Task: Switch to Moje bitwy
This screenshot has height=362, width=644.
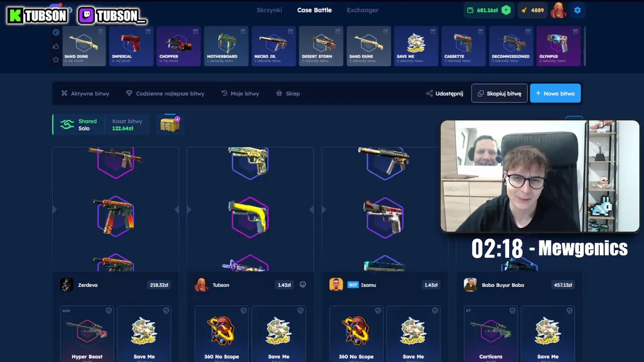Action: [x=240, y=94]
